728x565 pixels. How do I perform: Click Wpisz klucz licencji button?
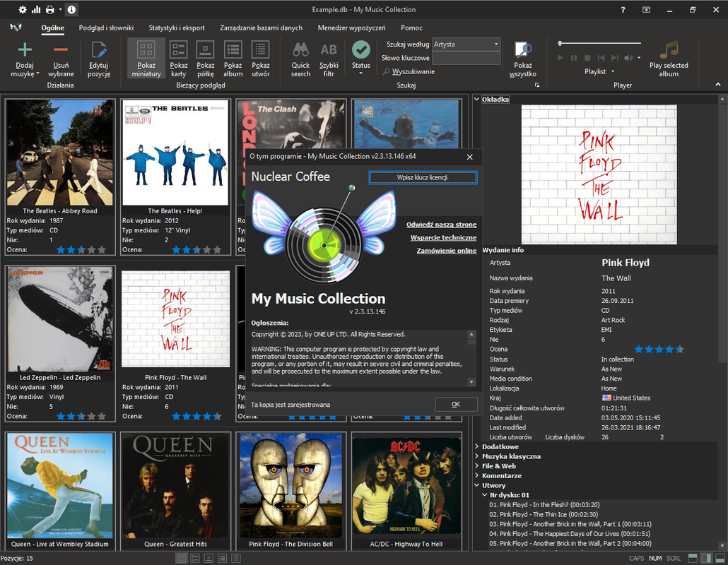(423, 177)
